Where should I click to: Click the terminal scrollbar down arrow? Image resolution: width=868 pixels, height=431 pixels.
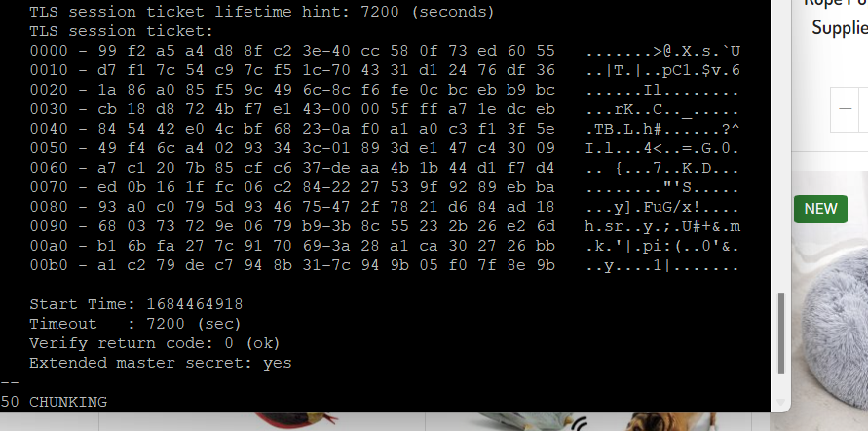tap(781, 402)
